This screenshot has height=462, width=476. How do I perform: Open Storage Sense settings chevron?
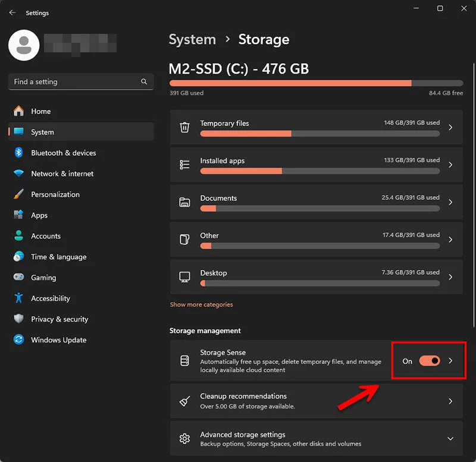(450, 361)
